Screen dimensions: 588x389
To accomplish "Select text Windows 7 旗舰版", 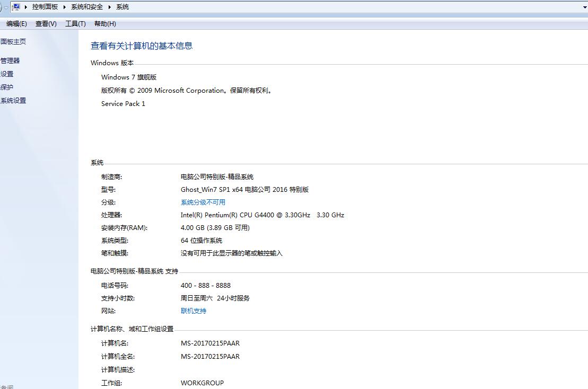I will click(x=129, y=77).
